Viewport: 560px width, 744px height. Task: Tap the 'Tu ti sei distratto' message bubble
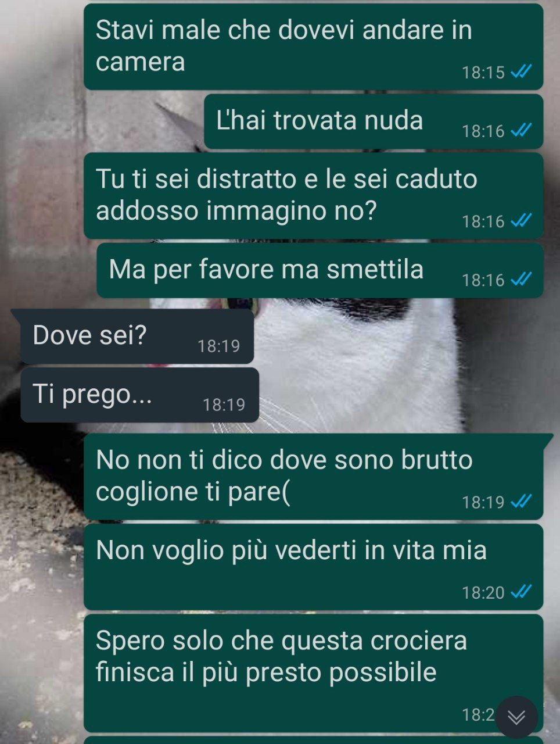(314, 196)
